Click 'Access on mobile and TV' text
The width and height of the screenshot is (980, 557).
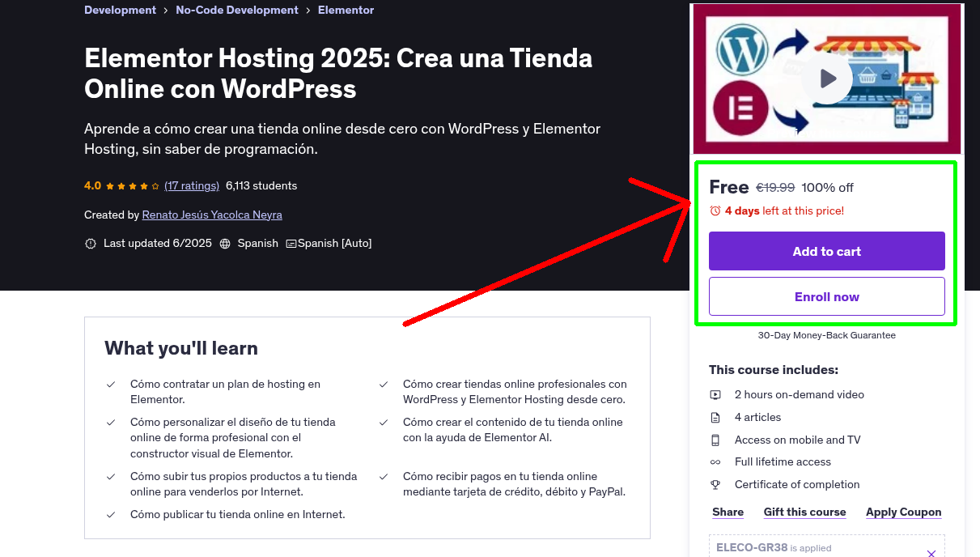pos(798,440)
